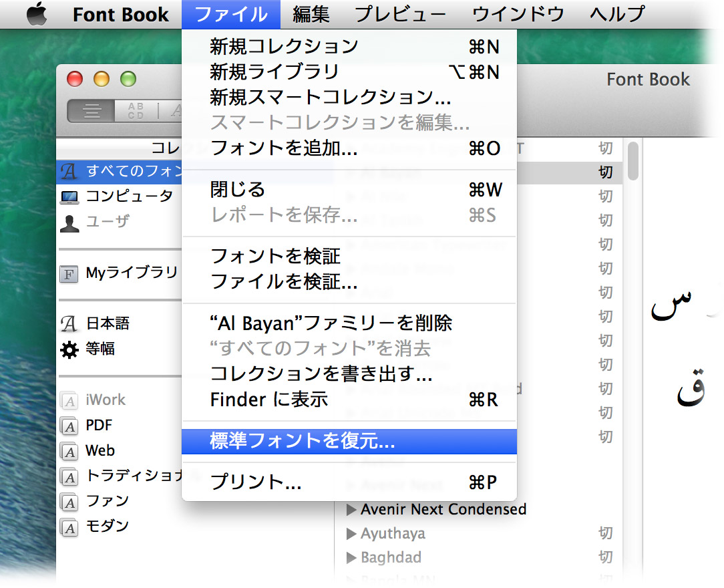724x588 pixels.
Task: Choose プリント… menu item
Action: 349,482
